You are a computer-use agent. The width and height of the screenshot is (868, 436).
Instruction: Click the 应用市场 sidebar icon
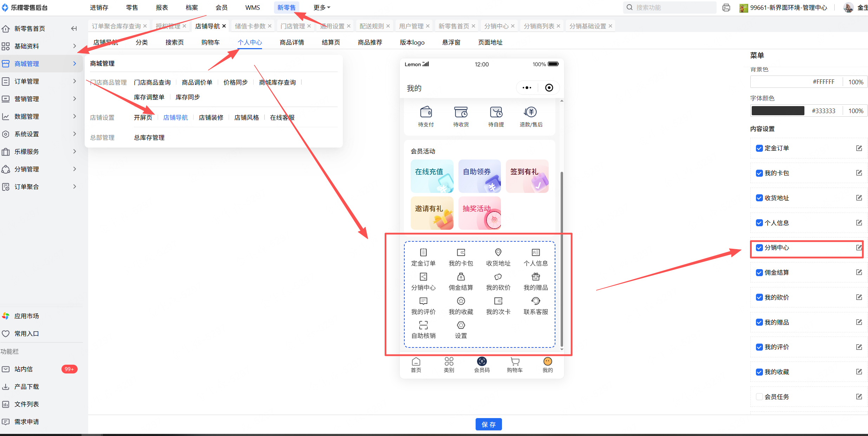point(6,316)
